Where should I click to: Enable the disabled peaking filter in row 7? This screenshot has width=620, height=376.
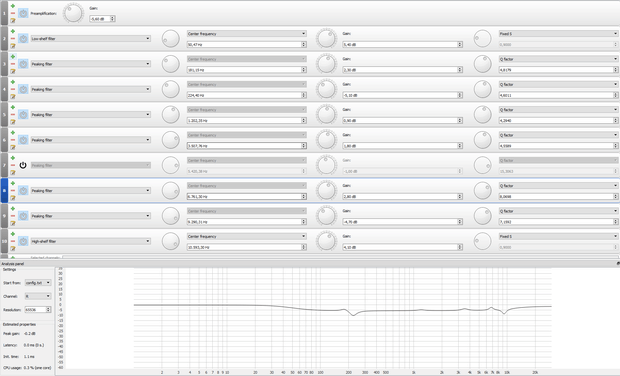coord(23,165)
